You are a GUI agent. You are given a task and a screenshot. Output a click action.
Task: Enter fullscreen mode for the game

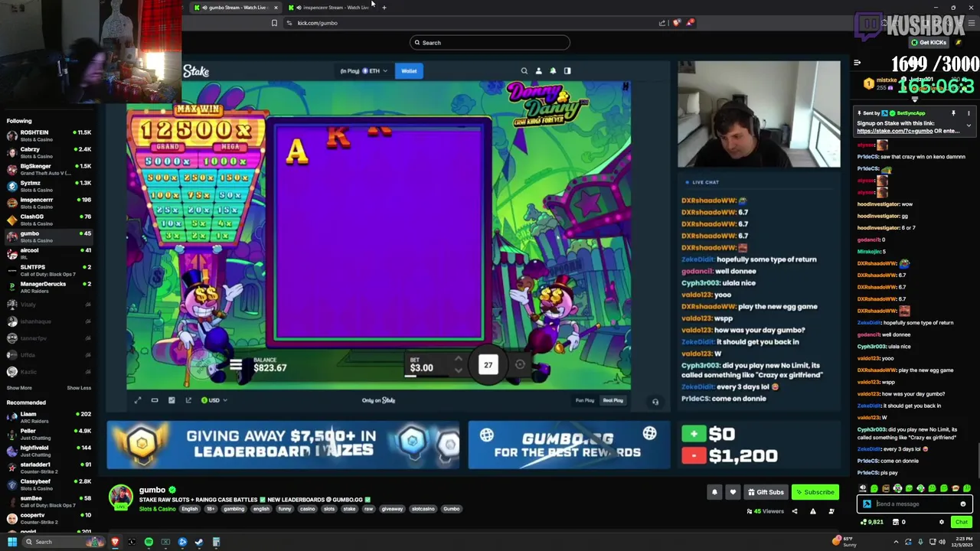[138, 400]
